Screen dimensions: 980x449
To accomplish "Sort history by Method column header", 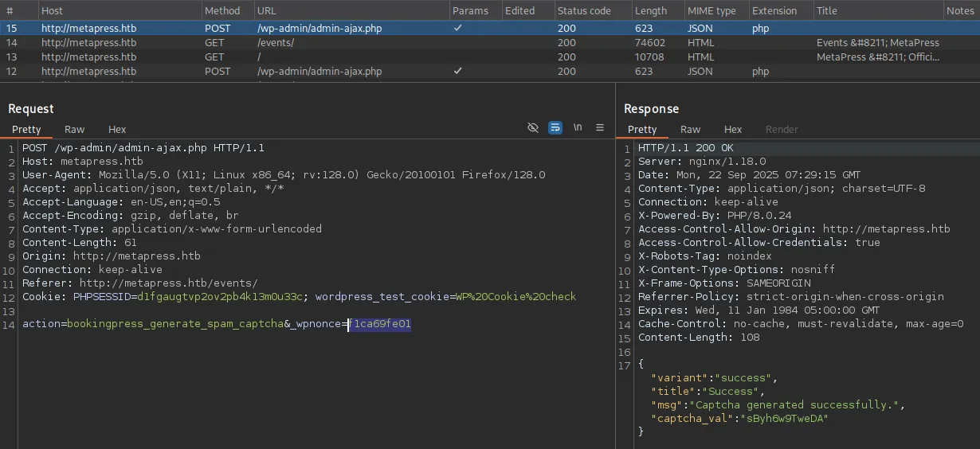I will (x=222, y=10).
